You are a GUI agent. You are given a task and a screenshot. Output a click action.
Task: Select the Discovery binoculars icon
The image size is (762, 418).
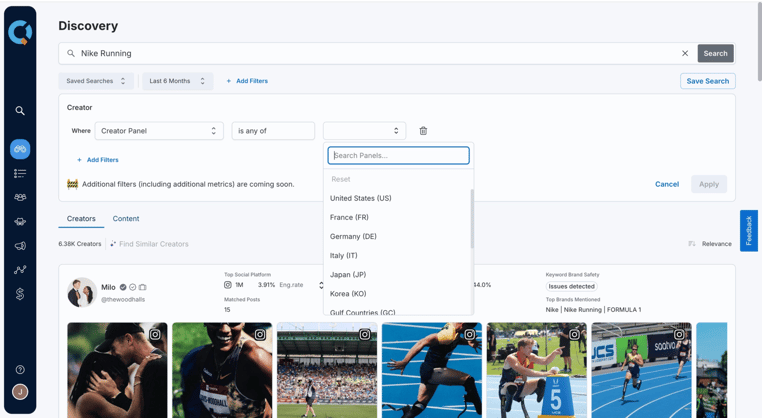(20, 149)
